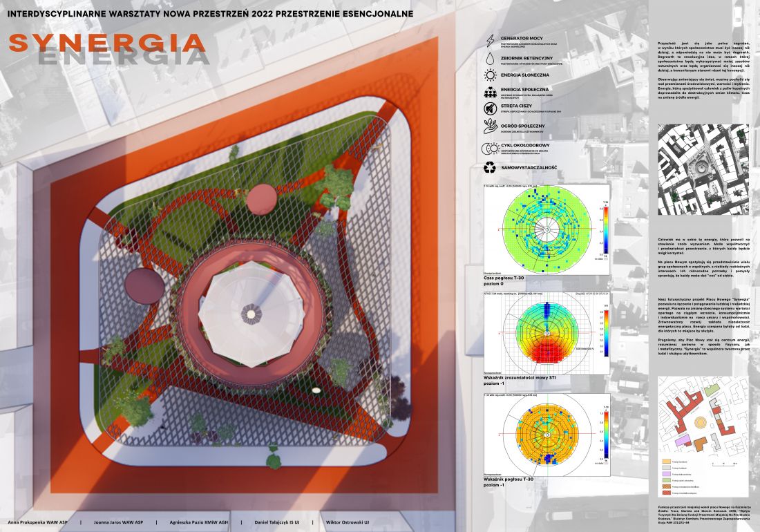760x532 pixels.
Task: Select the people group Energia Społeczna icon
Action: [x=491, y=92]
